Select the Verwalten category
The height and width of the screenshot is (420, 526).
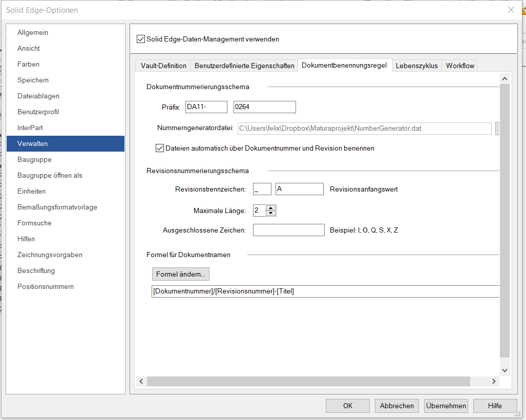[x=66, y=143]
